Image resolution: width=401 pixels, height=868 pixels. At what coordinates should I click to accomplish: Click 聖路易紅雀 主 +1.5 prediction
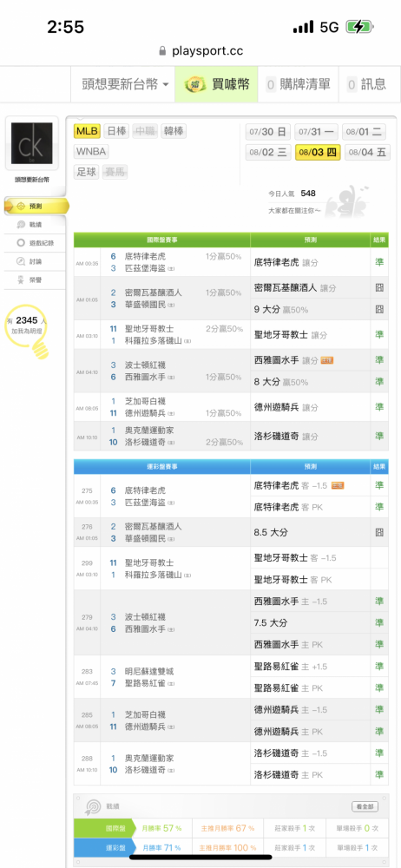291,667
